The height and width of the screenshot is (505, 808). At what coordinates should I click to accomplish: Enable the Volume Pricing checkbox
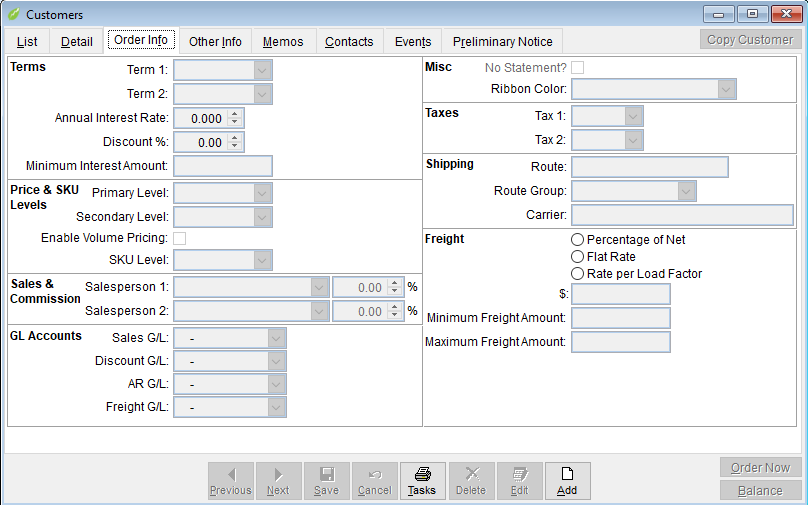(x=180, y=238)
